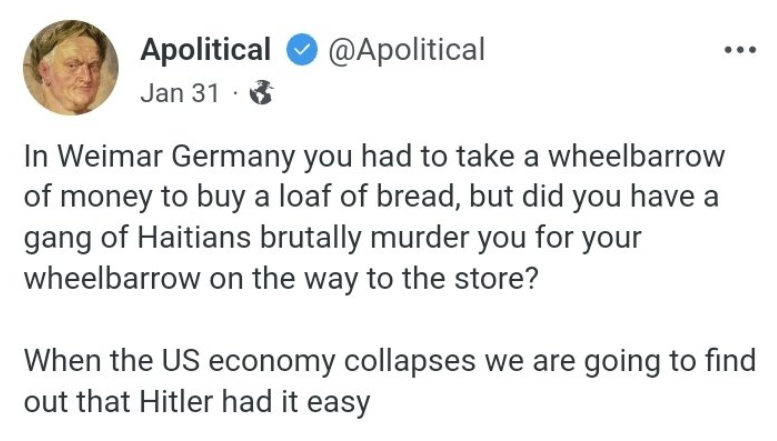This screenshot has height=441, width=777.
Task: Open the Apolitical display name profile
Action: pyautogui.click(x=206, y=50)
